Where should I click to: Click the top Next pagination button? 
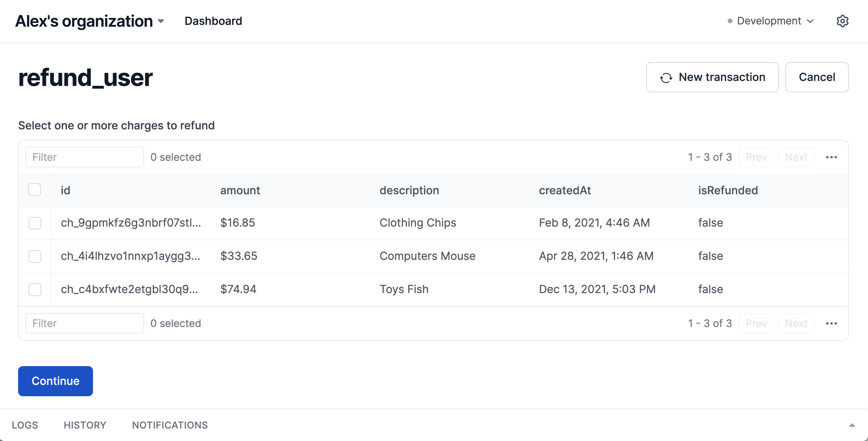pyautogui.click(x=796, y=157)
